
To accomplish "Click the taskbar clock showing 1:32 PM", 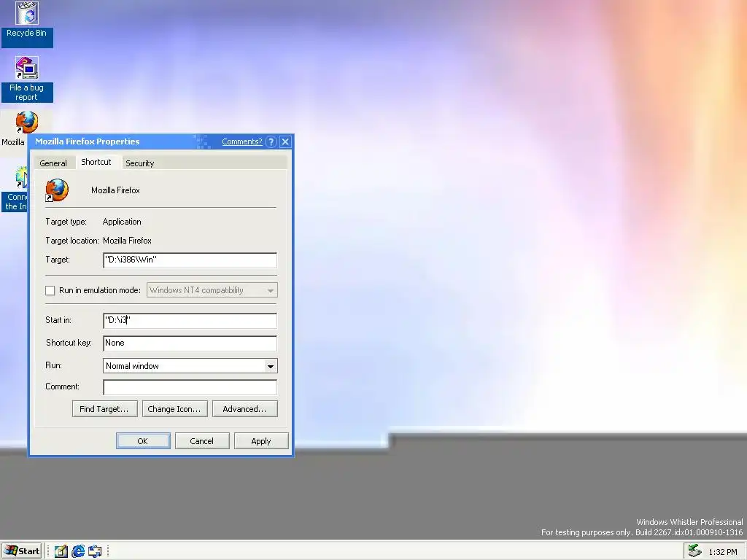I will (x=723, y=552).
